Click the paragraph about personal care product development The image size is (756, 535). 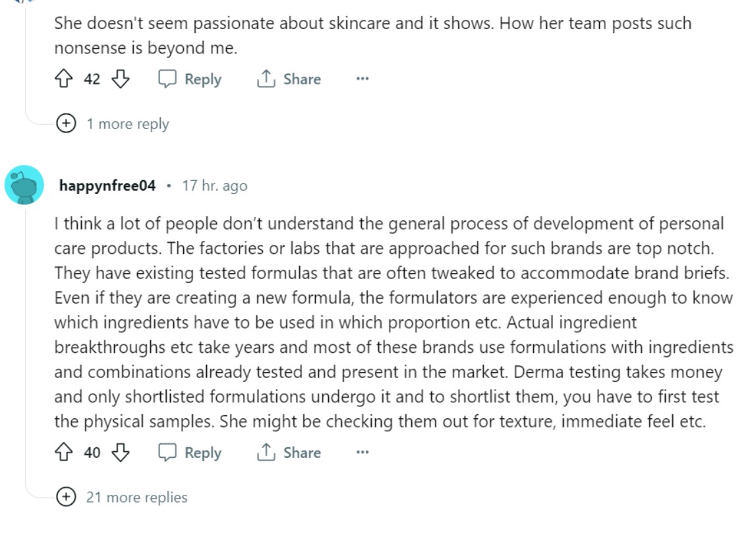(393, 323)
